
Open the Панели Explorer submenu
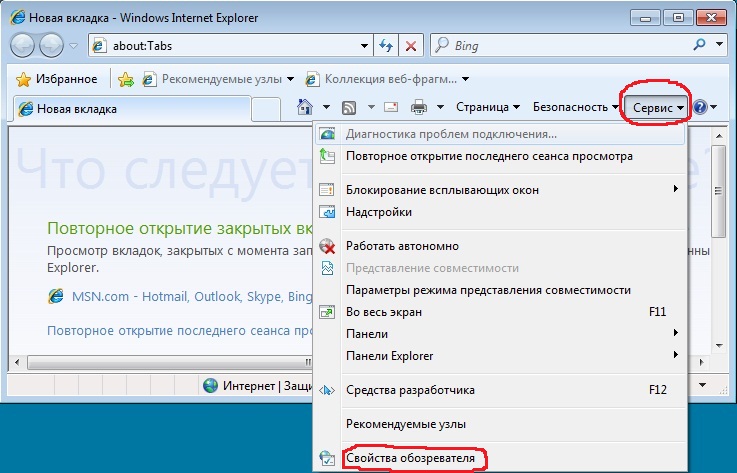click(500, 356)
